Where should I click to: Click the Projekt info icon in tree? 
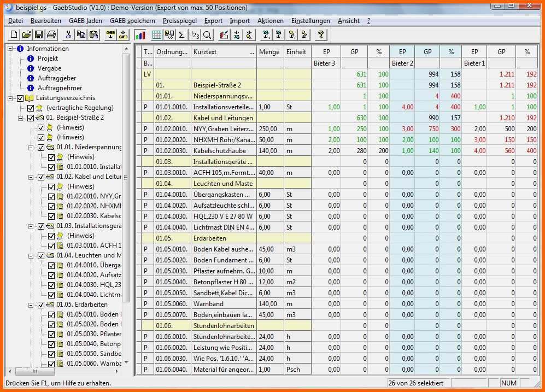coord(31,58)
